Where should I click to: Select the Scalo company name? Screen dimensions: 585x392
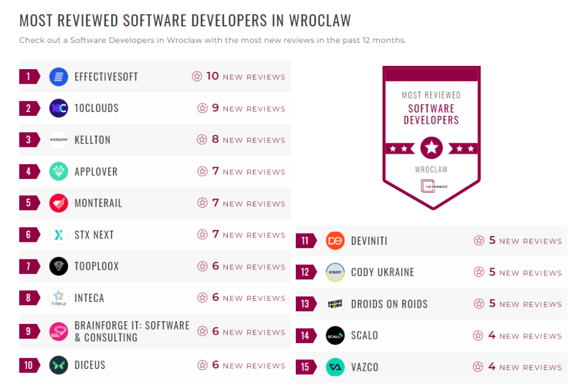click(x=364, y=335)
